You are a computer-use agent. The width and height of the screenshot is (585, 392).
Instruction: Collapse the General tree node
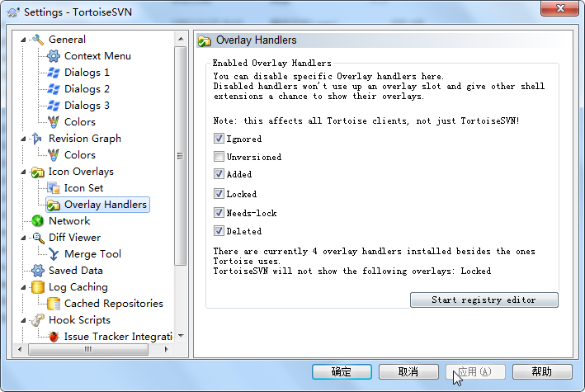click(23, 40)
